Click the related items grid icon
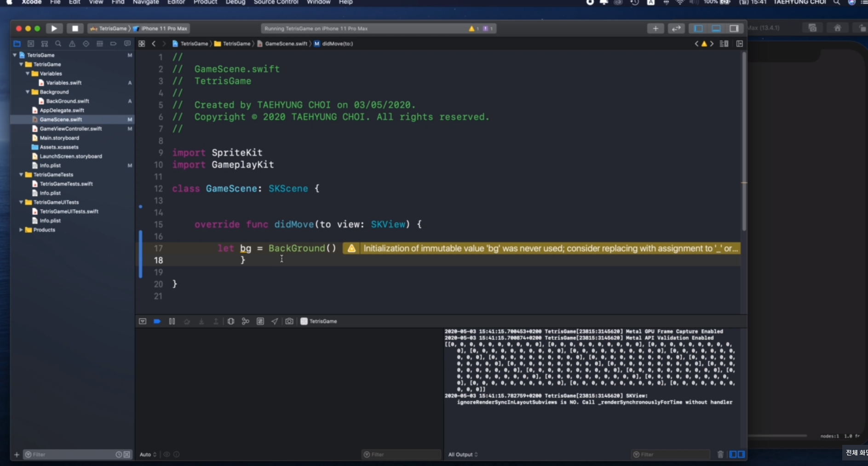This screenshot has width=868, height=466. point(142,44)
